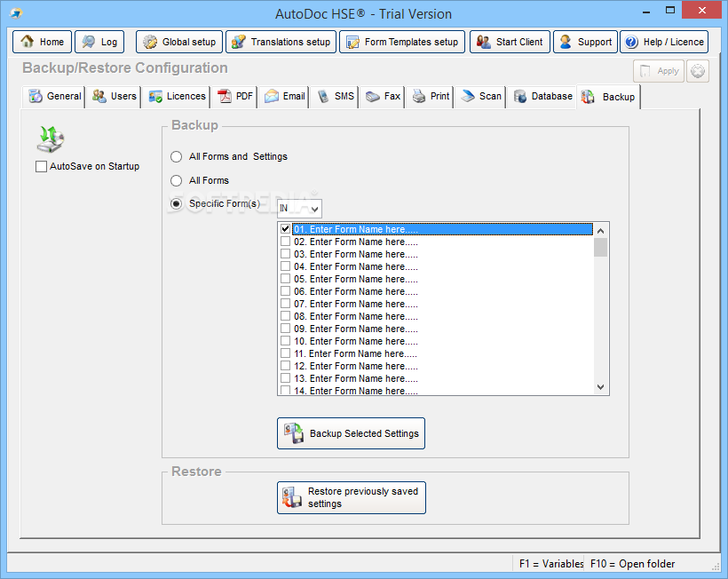Click the grey round icon beside Apply
The image size is (728, 579).
(698, 71)
